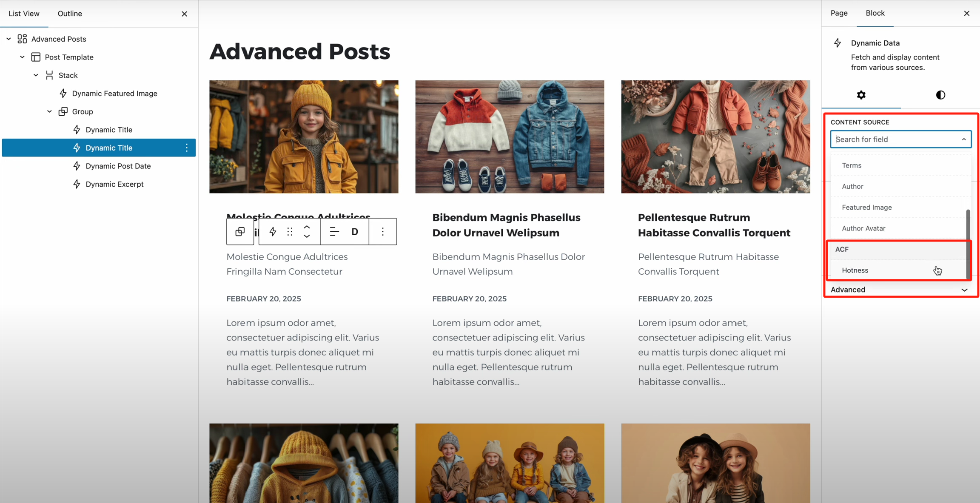Open text alignment toolbar icon

pos(334,232)
